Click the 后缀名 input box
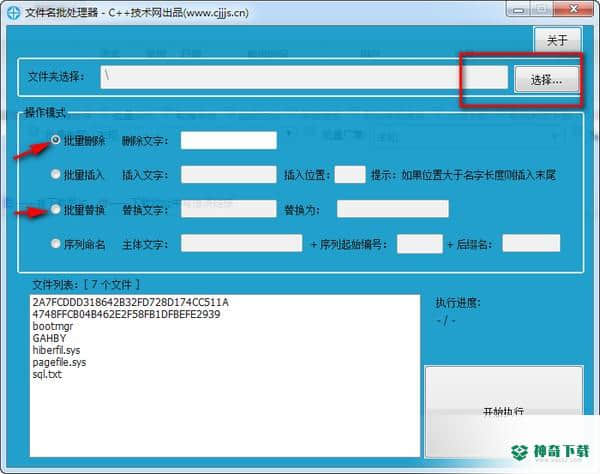 531,243
